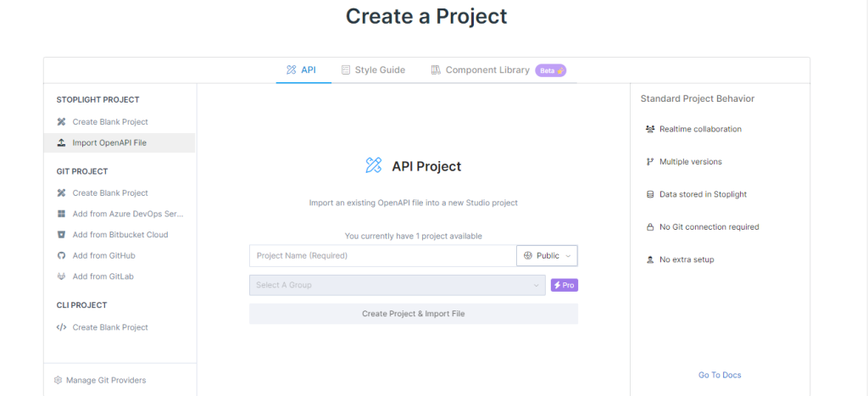Click the globe icon in the Public dropdown
868x396 pixels.
(x=527, y=256)
